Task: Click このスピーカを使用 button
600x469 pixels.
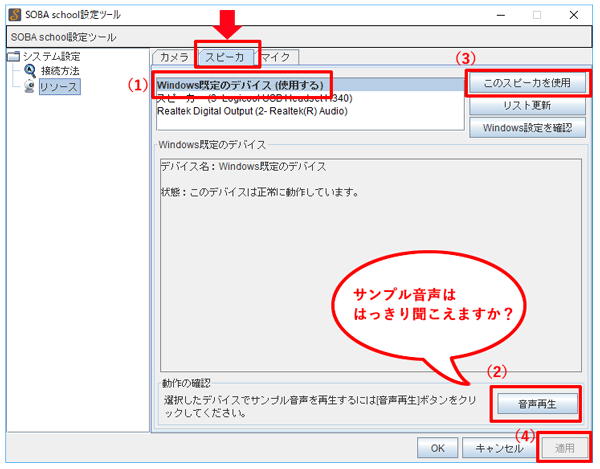Action: point(527,83)
